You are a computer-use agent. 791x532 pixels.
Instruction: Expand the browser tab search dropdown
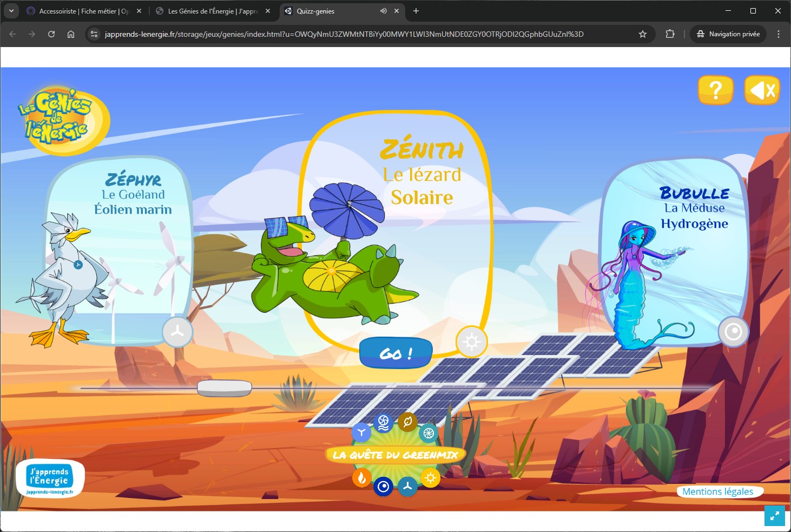[11, 11]
